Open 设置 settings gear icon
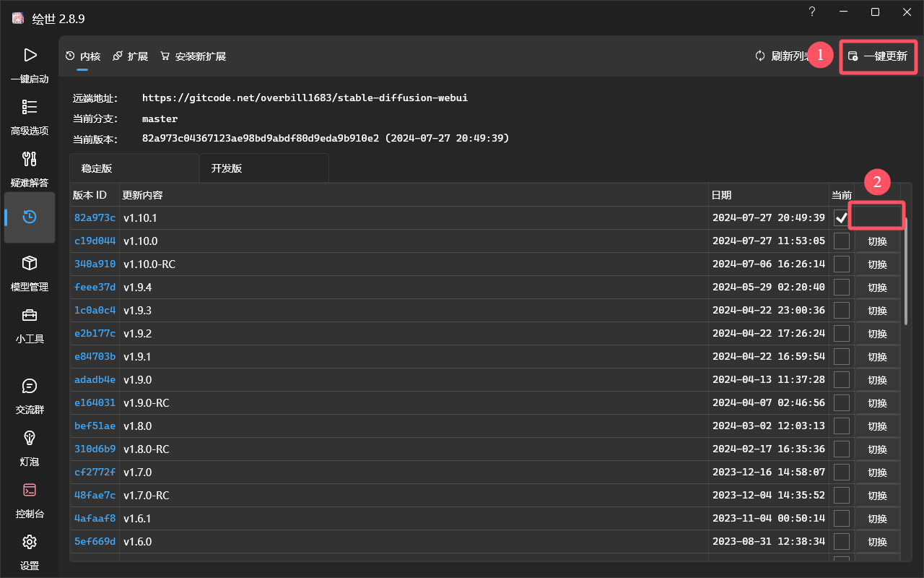The width and height of the screenshot is (924, 578). (x=30, y=542)
